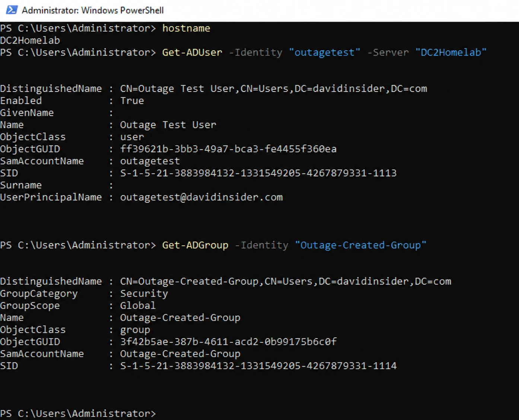Click the final empty PS prompt line

78,414
